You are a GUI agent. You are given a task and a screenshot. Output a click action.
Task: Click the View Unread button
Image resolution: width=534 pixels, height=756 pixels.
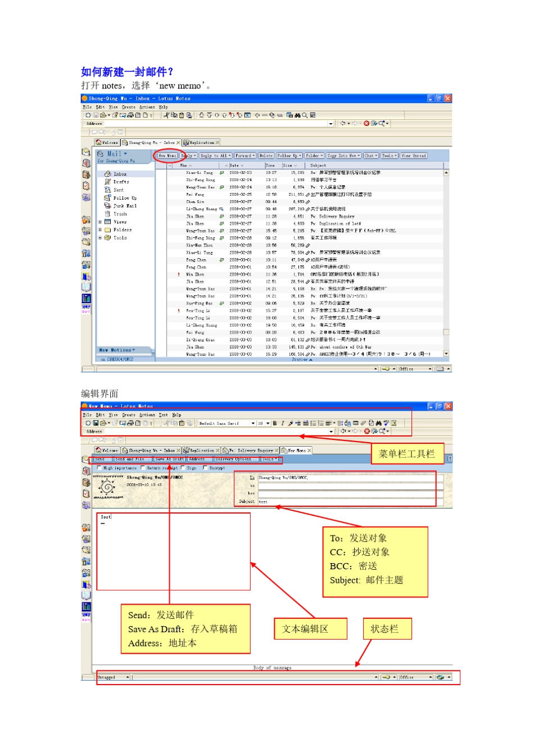tap(414, 156)
